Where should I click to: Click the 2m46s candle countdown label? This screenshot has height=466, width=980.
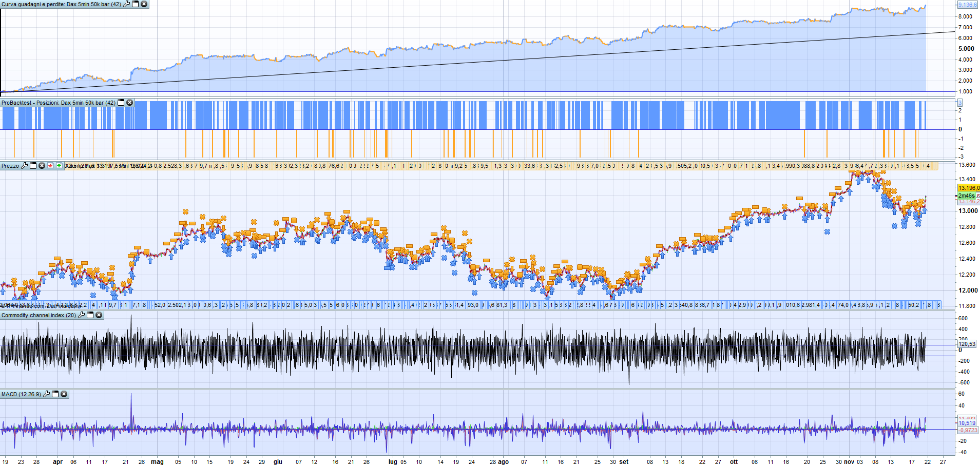(x=967, y=196)
